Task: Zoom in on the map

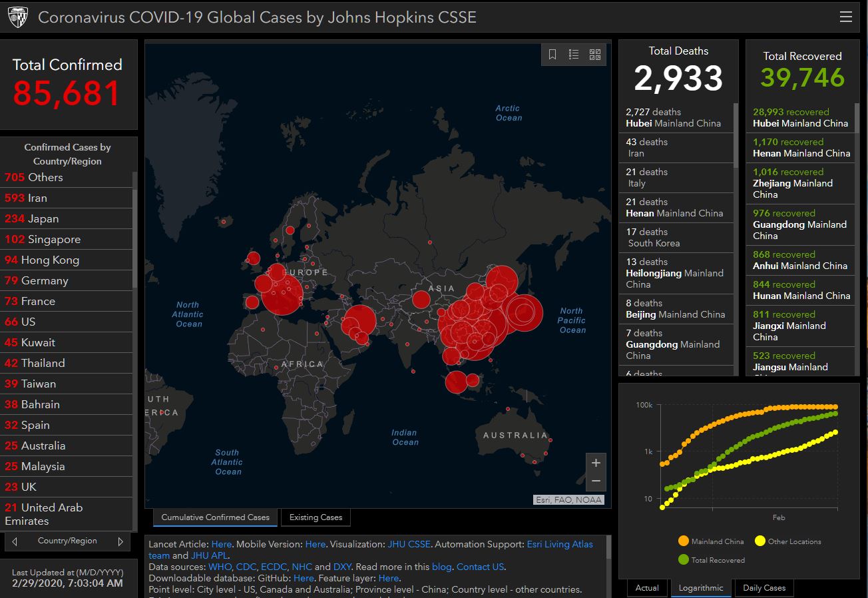Action: click(x=596, y=463)
